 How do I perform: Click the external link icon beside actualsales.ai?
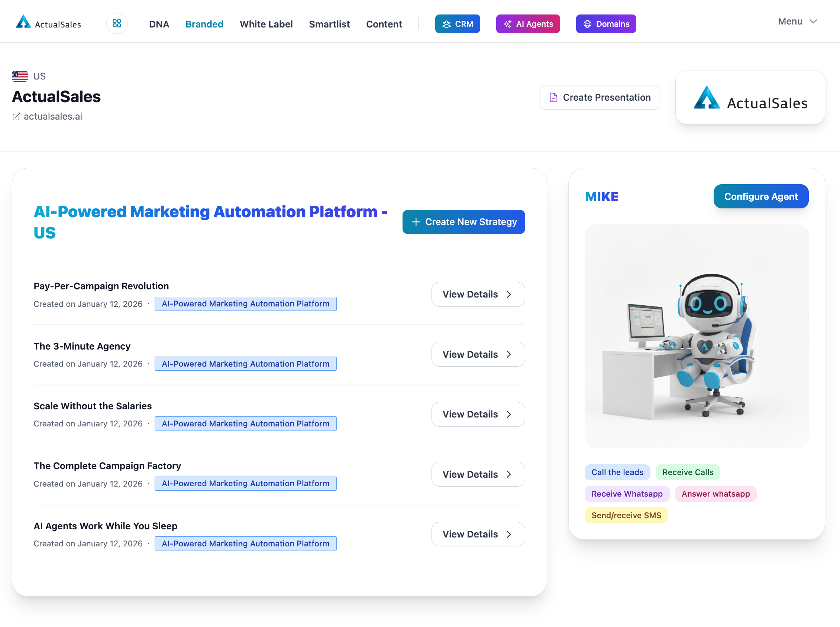point(16,117)
